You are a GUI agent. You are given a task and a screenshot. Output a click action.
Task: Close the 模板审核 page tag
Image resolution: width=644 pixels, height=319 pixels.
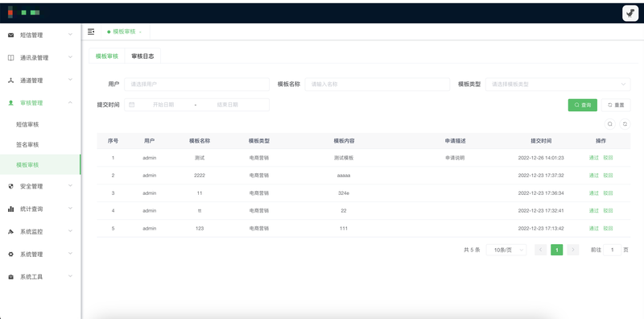tap(140, 32)
